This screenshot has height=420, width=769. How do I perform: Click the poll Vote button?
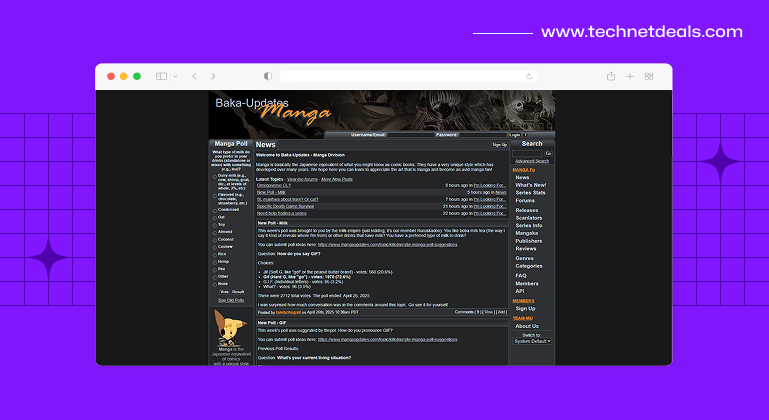224,292
